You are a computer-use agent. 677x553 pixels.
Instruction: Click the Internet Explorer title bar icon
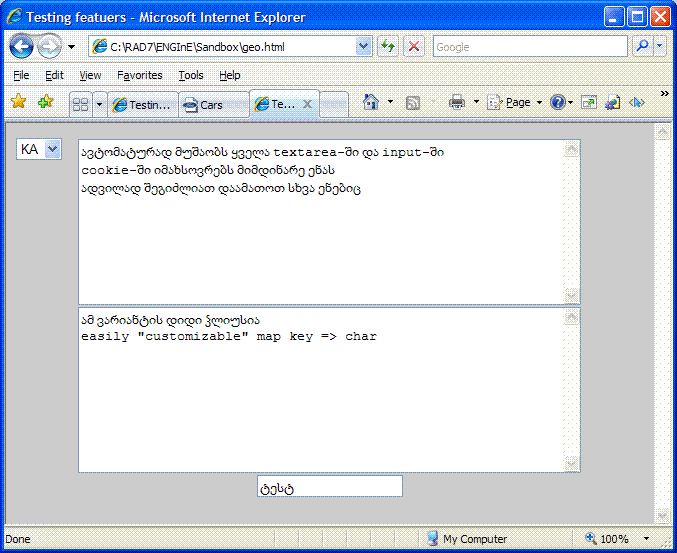14,17
